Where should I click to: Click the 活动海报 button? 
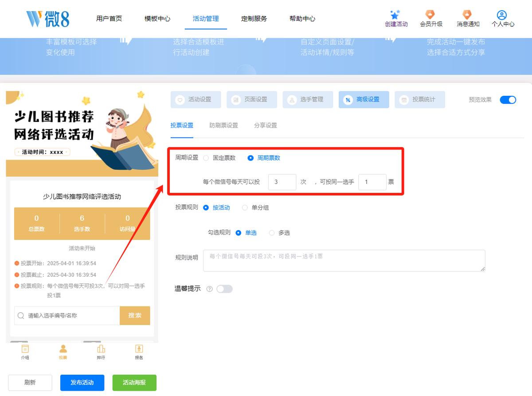[x=134, y=382]
